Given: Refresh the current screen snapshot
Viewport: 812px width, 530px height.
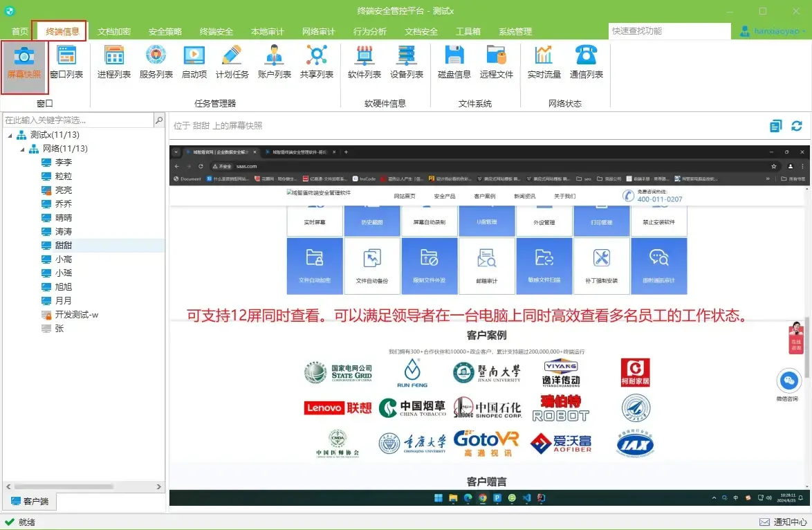Looking at the screenshot, I should (x=797, y=126).
